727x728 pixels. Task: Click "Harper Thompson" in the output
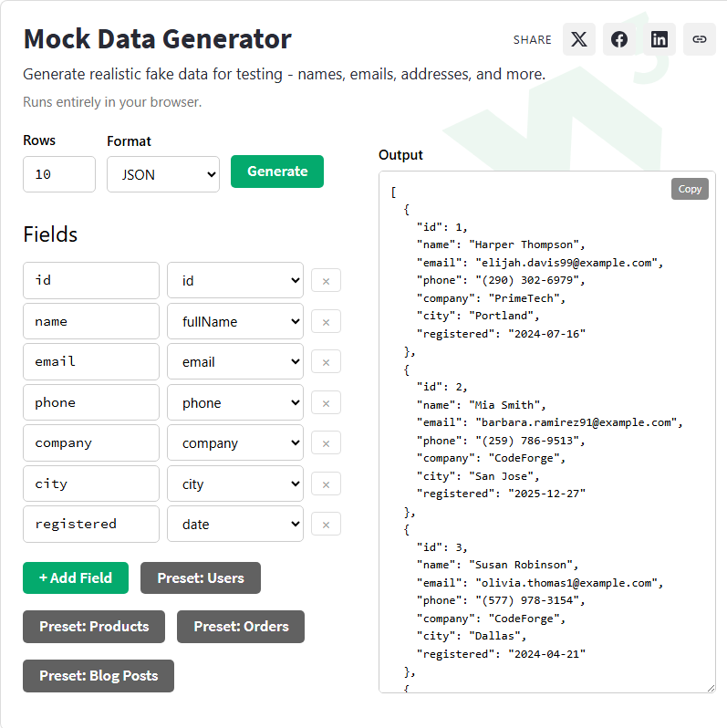524,244
